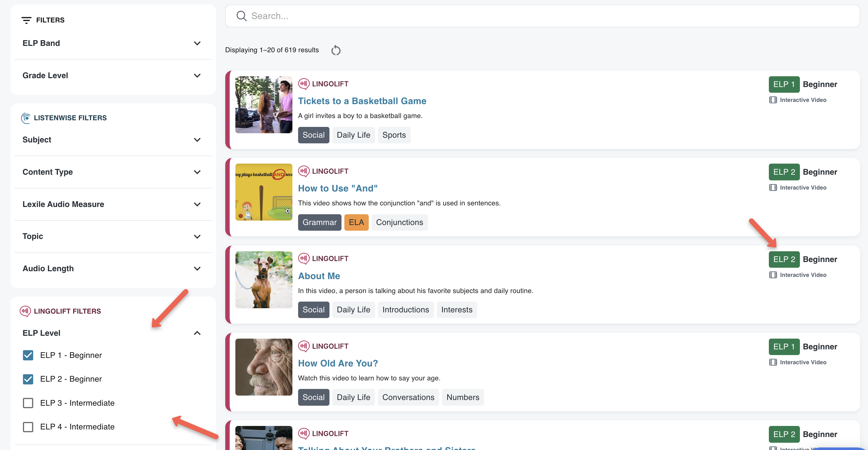This screenshot has width=868, height=450.
Task: Open About Me dog thumbnail
Action: (264, 279)
